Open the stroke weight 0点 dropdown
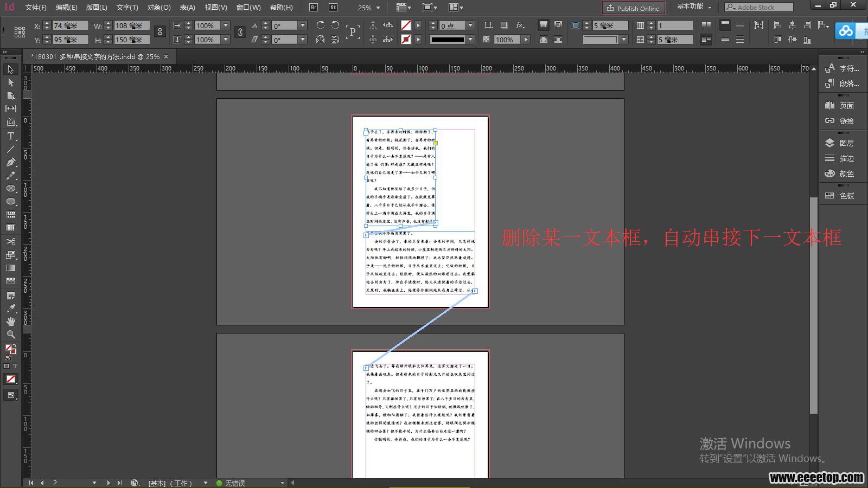Viewport: 868px width, 488px height. click(x=470, y=25)
